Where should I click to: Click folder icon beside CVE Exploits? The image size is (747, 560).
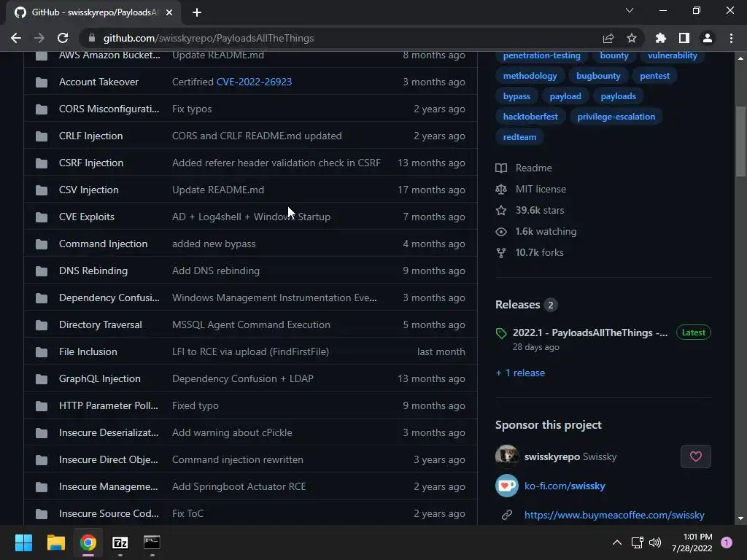(42, 217)
